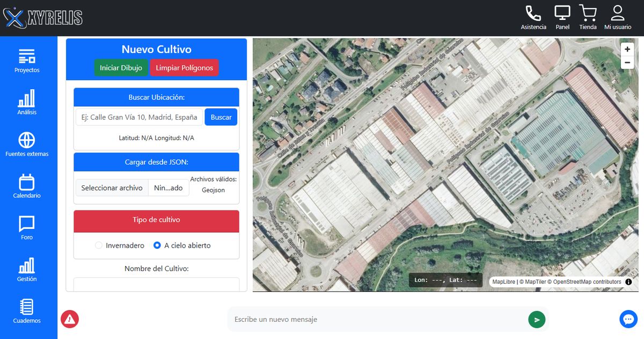644x339 pixels.
Task: Open Asistencia phone icon
Action: coord(533,13)
